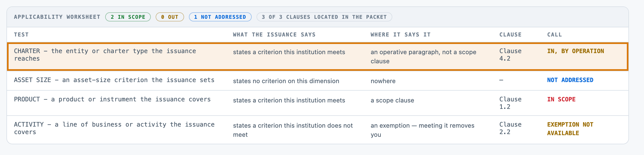Image resolution: width=644 pixels, height=155 pixels.
Task: Click 'WHERE IT SAYS IT' column header
Action: point(400,35)
